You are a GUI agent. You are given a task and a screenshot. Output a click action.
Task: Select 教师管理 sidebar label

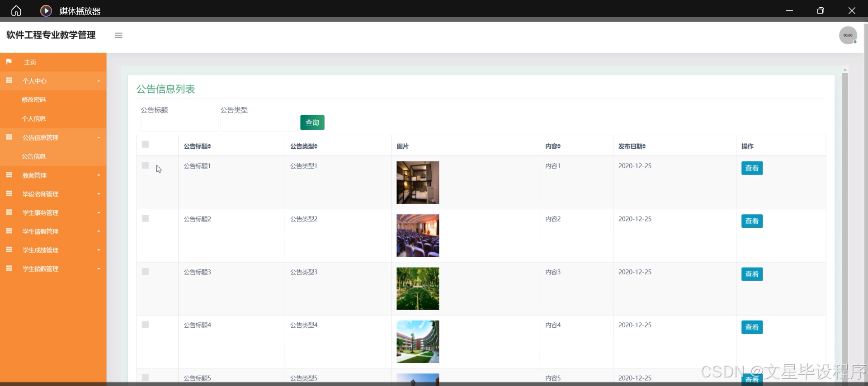click(x=35, y=175)
